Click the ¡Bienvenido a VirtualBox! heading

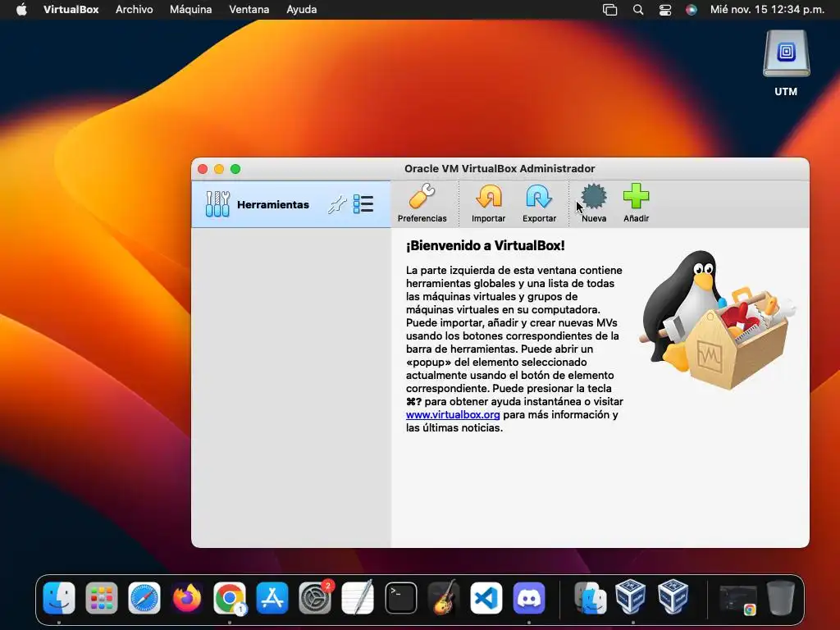pyautogui.click(x=486, y=246)
